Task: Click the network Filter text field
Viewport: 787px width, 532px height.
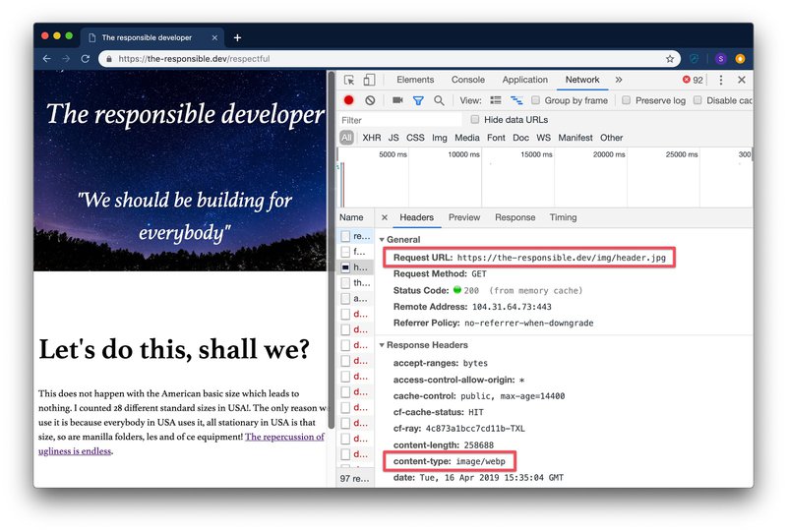Action: (x=399, y=120)
